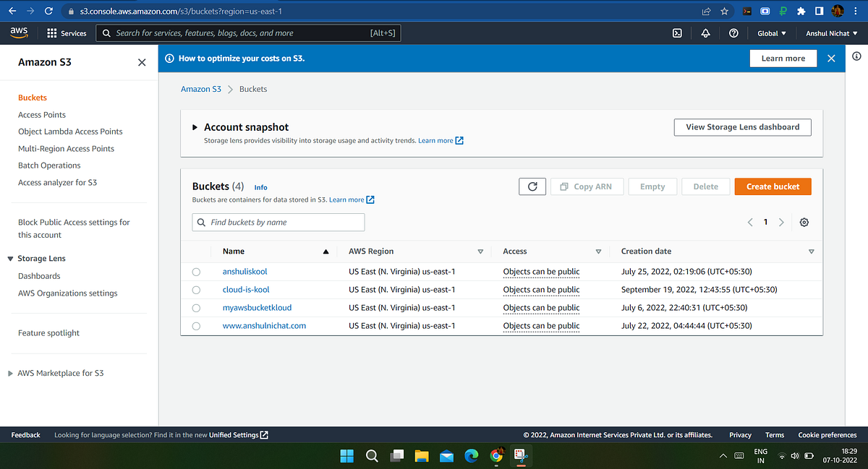Open the notifications bell
868x469 pixels.
tap(705, 33)
